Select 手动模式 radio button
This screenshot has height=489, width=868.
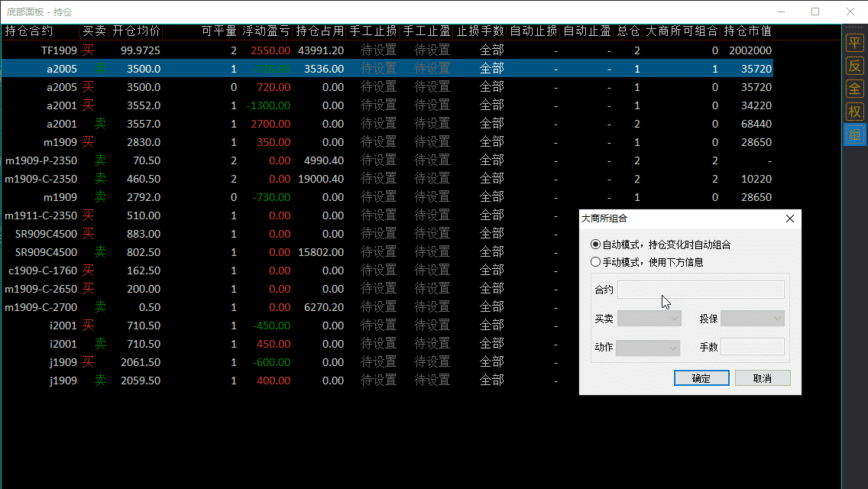(596, 261)
